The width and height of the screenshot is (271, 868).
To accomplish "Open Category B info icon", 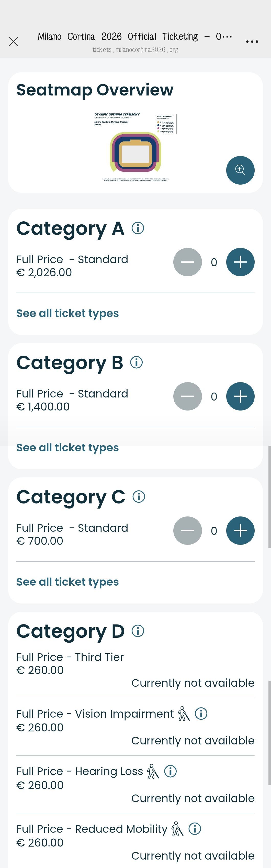I will pos(136,362).
